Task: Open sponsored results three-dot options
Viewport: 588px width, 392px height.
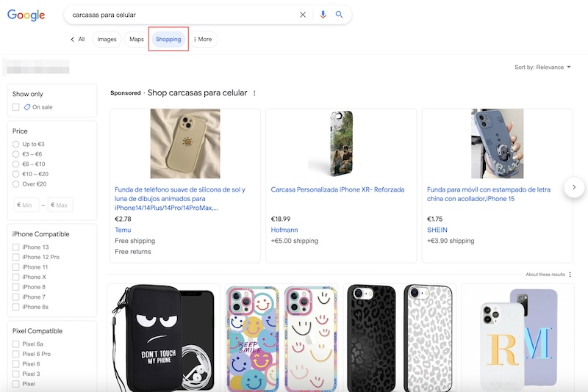Action: coord(255,93)
